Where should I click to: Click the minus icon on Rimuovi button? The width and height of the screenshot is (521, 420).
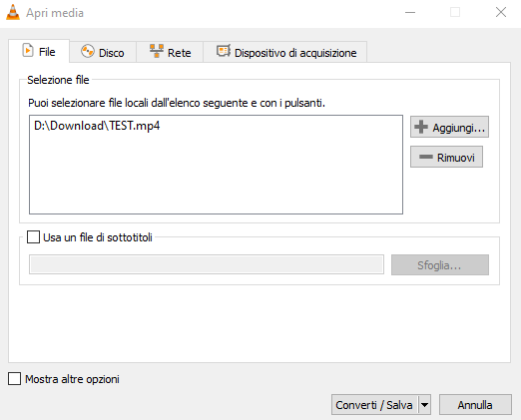(x=426, y=157)
